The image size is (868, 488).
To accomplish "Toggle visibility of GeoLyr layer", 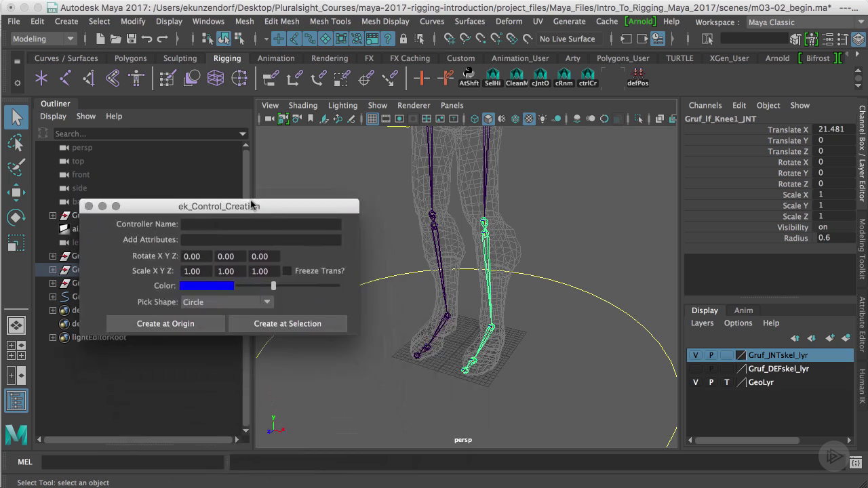I will click(695, 382).
